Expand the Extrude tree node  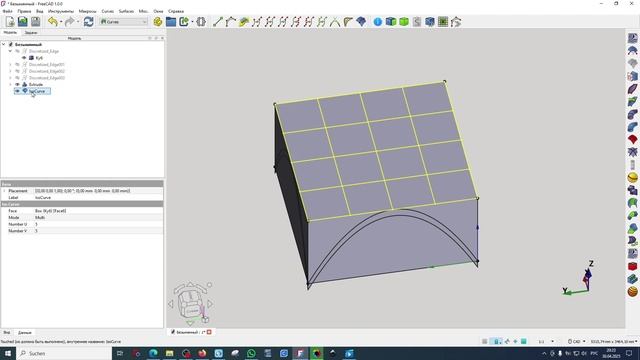pyautogui.click(x=10, y=84)
